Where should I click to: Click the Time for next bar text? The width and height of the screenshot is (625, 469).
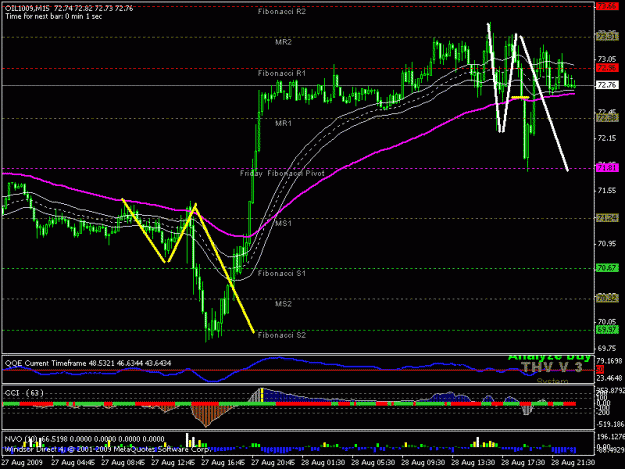[53, 16]
